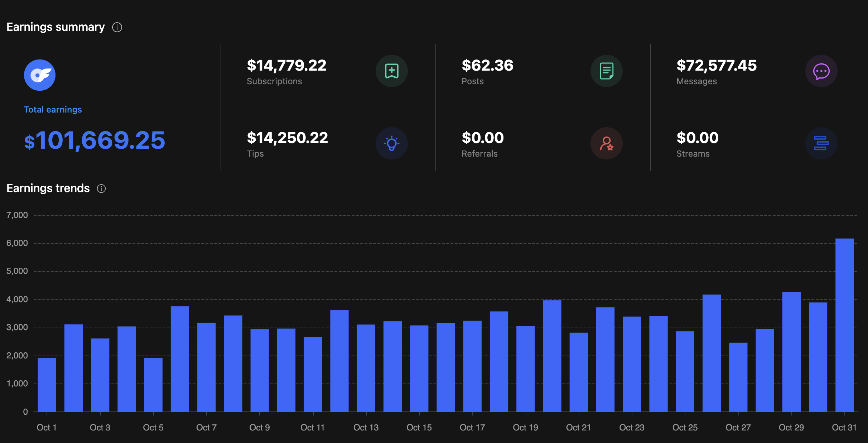
Task: Click the Total earnings label
Action: pos(53,109)
